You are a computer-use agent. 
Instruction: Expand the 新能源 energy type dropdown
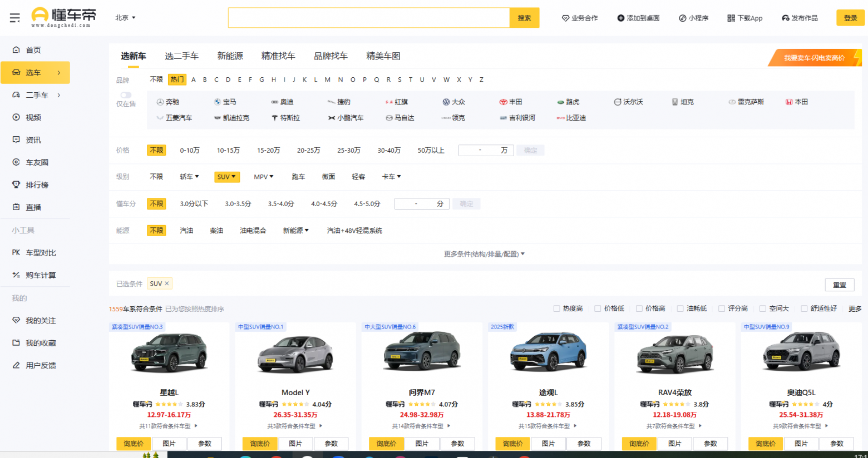[295, 231]
